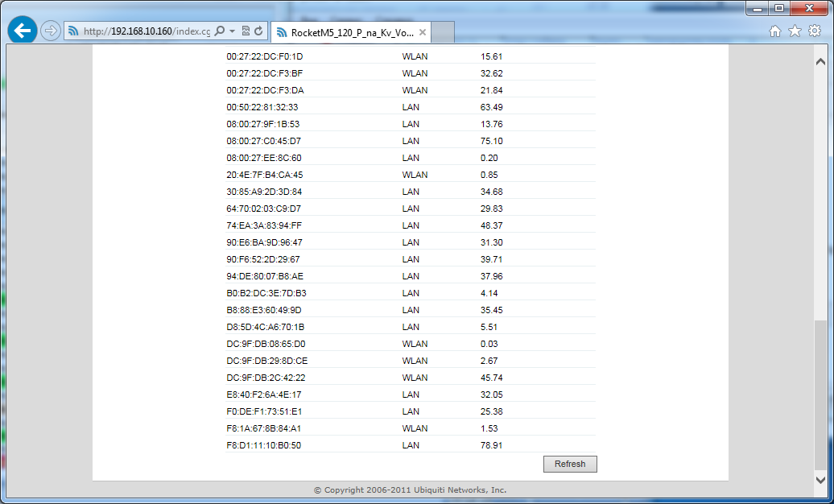Restore down the browser window
This screenshot has height=504, width=834.
click(779, 8)
